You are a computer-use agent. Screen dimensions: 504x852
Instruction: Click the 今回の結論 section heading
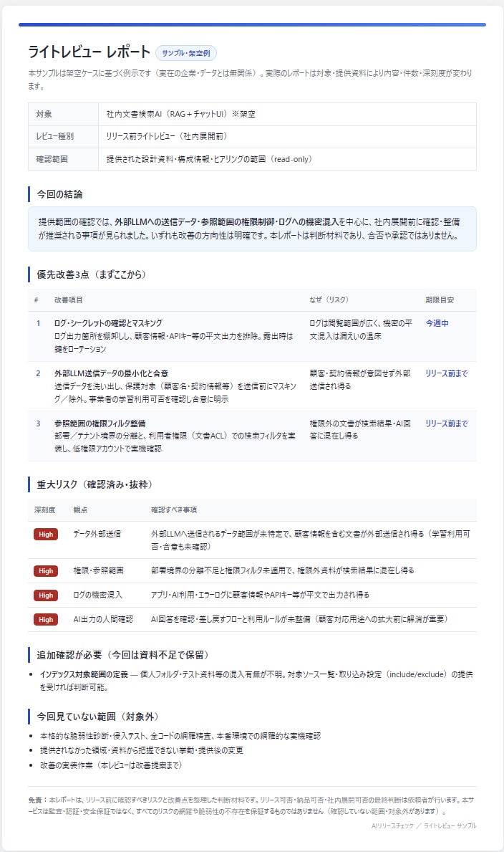59,194
